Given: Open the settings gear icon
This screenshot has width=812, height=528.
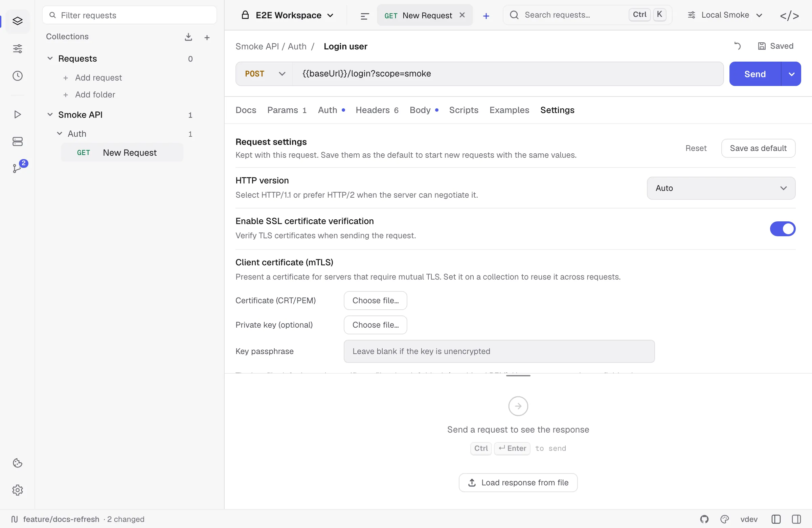Looking at the screenshot, I should point(17,490).
